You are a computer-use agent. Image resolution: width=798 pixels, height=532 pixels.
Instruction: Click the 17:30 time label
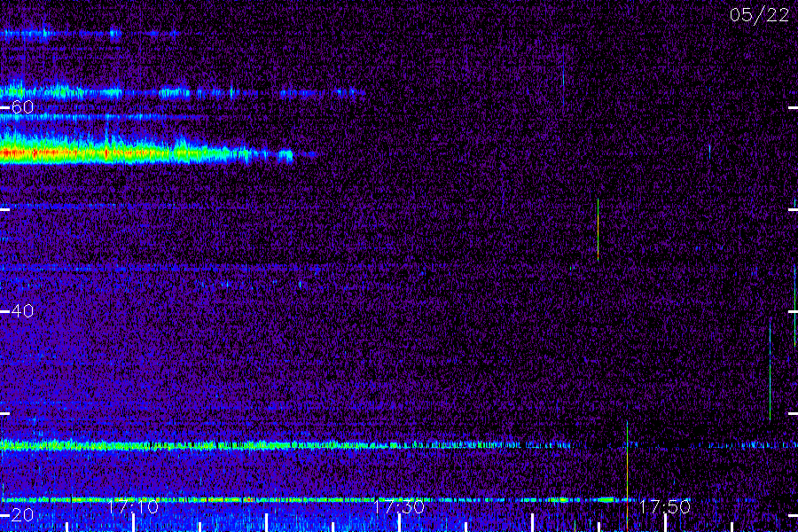(x=399, y=507)
